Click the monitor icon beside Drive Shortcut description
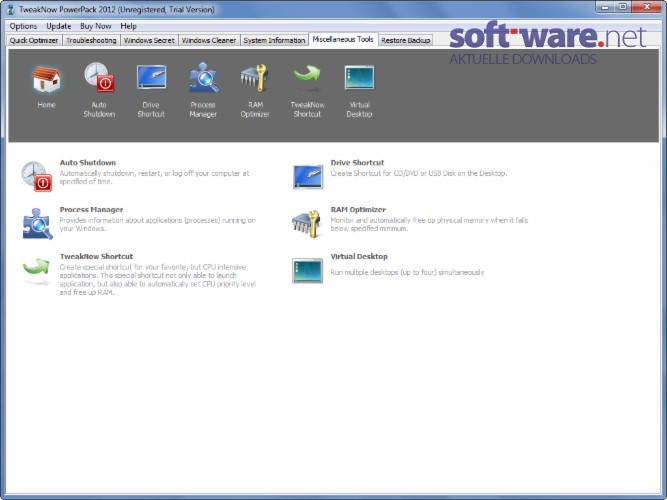The width and height of the screenshot is (667, 500). 308,176
